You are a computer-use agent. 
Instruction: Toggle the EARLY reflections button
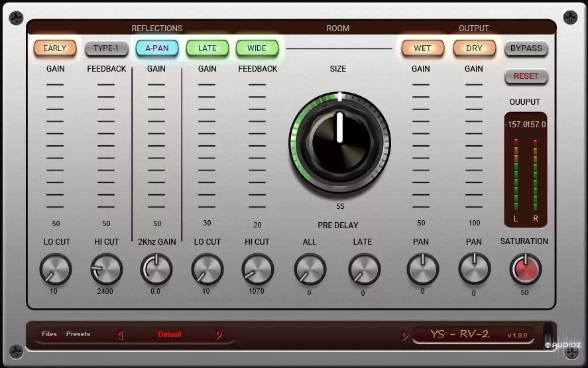coord(55,48)
